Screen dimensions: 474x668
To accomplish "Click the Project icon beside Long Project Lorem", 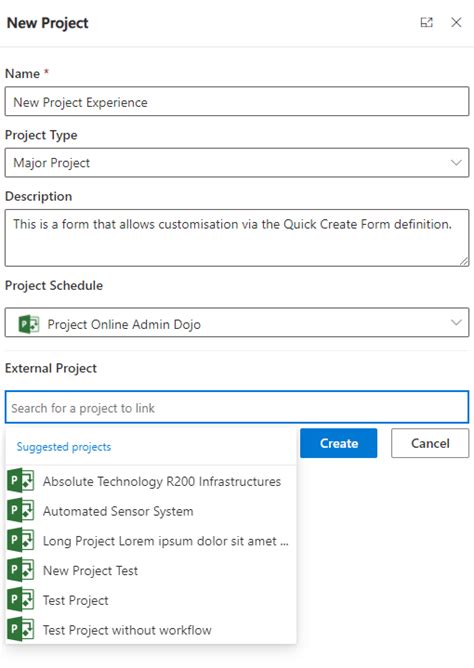I will [20, 540].
